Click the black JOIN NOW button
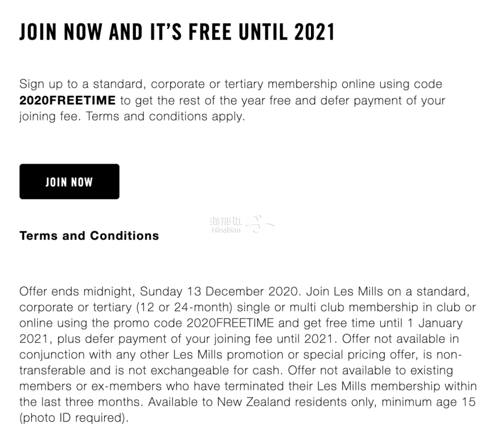Image resolution: width=486 pixels, height=448 pixels. [x=69, y=182]
